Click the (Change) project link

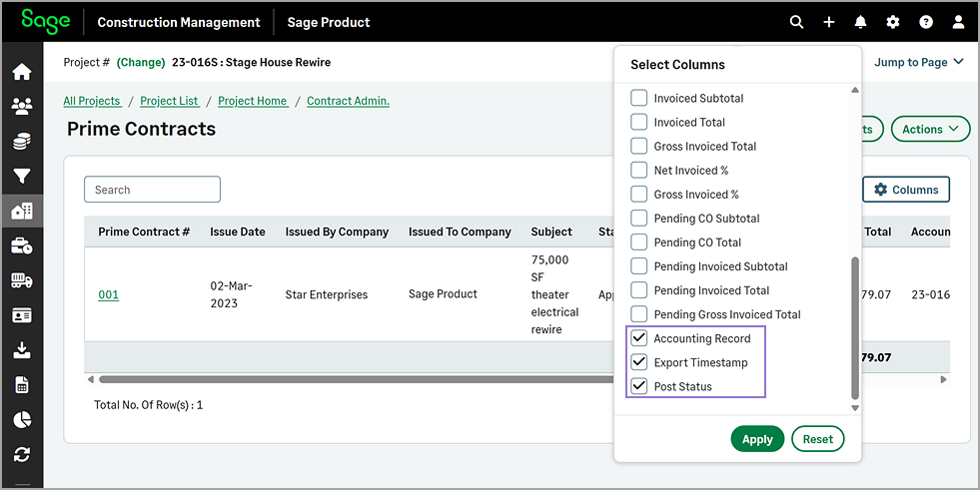141,63
